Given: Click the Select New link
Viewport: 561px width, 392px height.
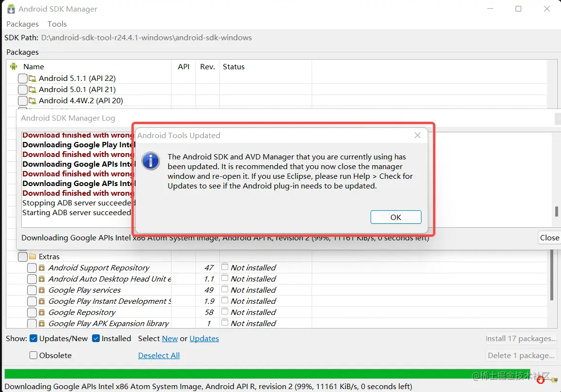Looking at the screenshot, I should 170,339.
